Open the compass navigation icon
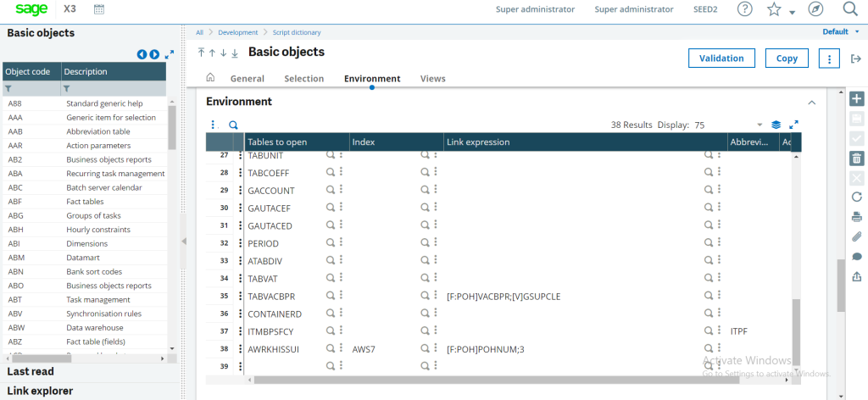This screenshot has height=400, width=868. [x=815, y=9]
